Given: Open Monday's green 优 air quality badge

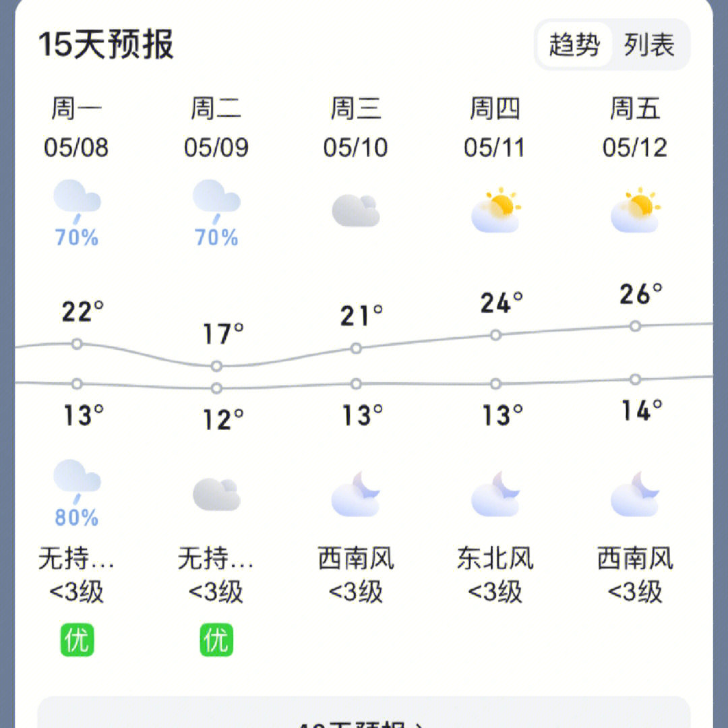Looking at the screenshot, I should click(x=77, y=640).
